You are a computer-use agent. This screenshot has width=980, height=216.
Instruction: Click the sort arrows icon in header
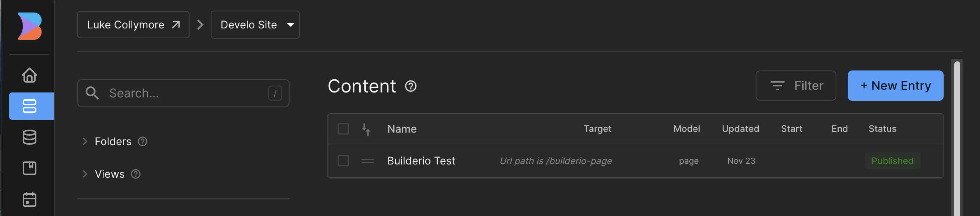tap(366, 129)
